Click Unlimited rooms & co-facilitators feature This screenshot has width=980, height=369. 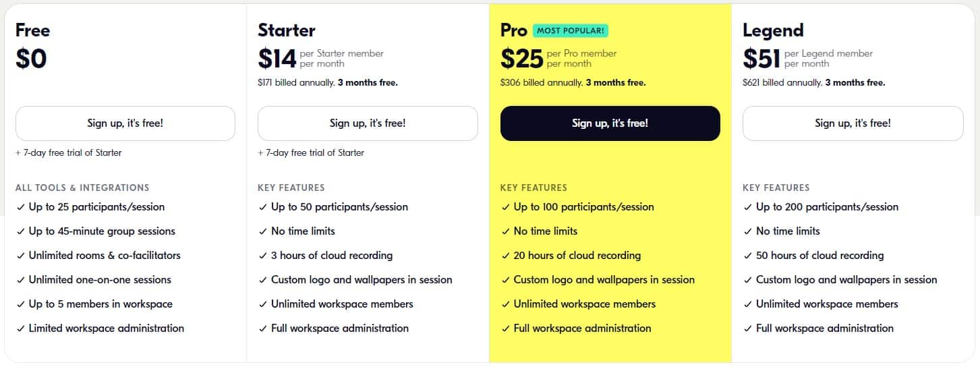click(x=105, y=256)
